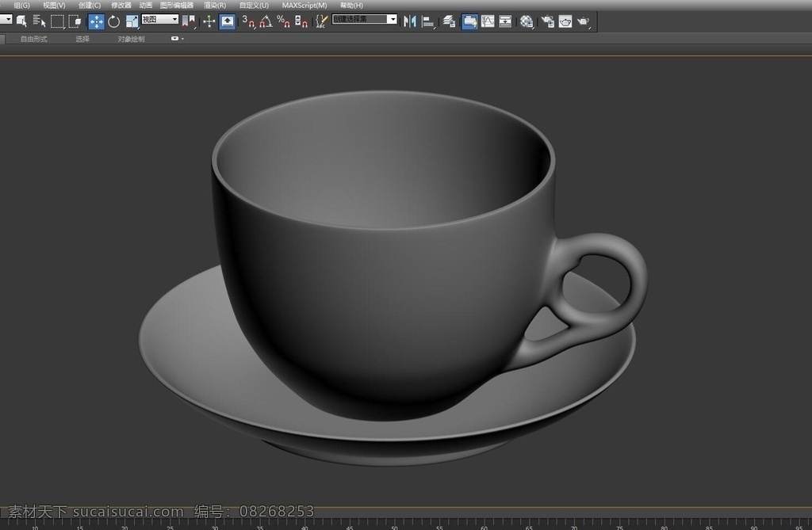Switch to 选择 ribbon tab
The image size is (812, 530).
pos(82,39)
